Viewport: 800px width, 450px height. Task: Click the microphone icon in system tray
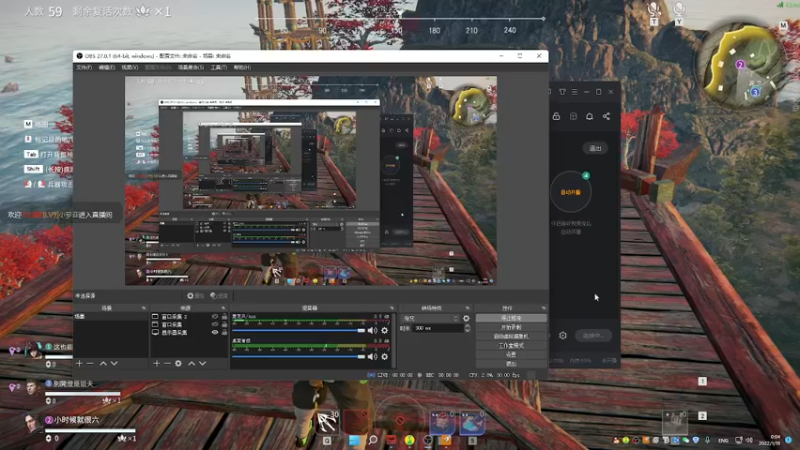708,440
